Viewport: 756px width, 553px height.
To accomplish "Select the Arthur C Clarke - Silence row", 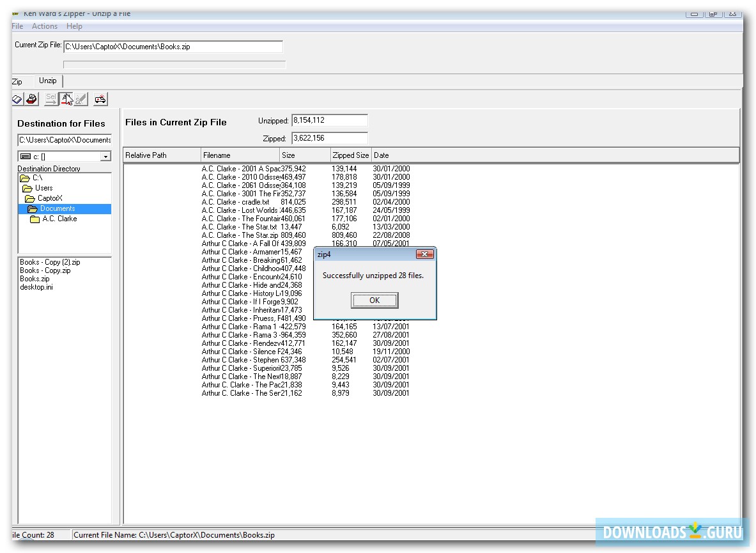I will pyautogui.click(x=305, y=352).
